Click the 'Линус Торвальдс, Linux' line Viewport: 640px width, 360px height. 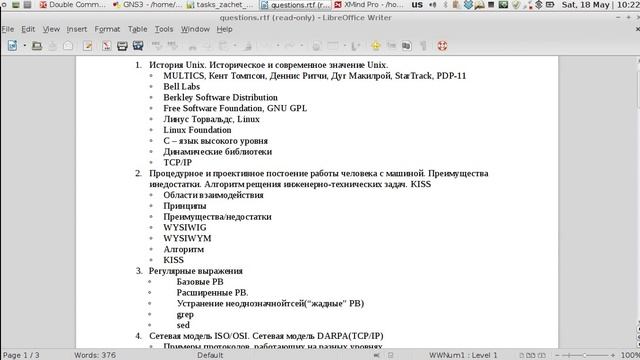(x=211, y=119)
